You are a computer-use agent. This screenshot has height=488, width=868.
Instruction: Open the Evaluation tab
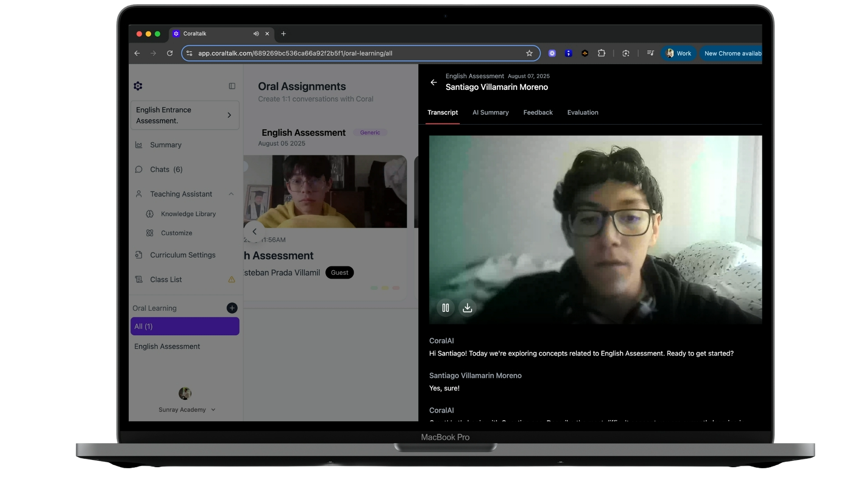pyautogui.click(x=582, y=113)
